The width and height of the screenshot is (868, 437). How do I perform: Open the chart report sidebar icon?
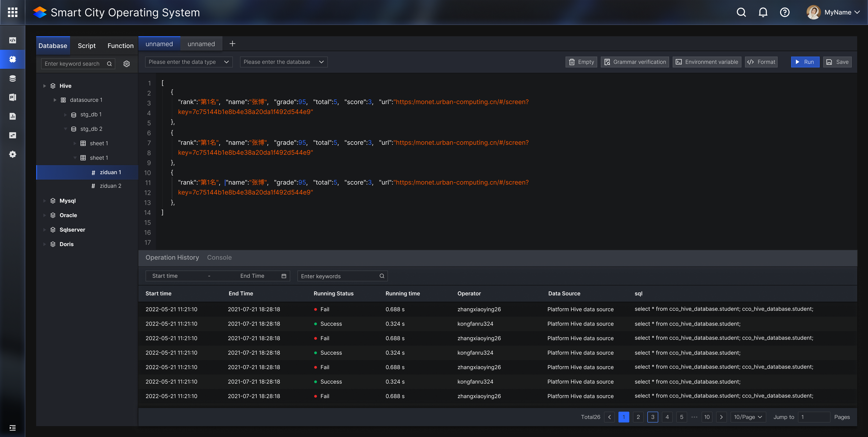(x=12, y=116)
